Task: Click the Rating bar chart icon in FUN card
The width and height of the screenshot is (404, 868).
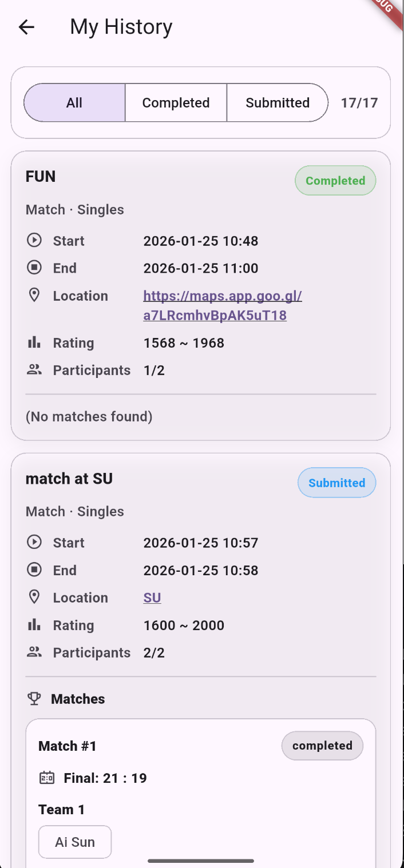Action: [34, 343]
